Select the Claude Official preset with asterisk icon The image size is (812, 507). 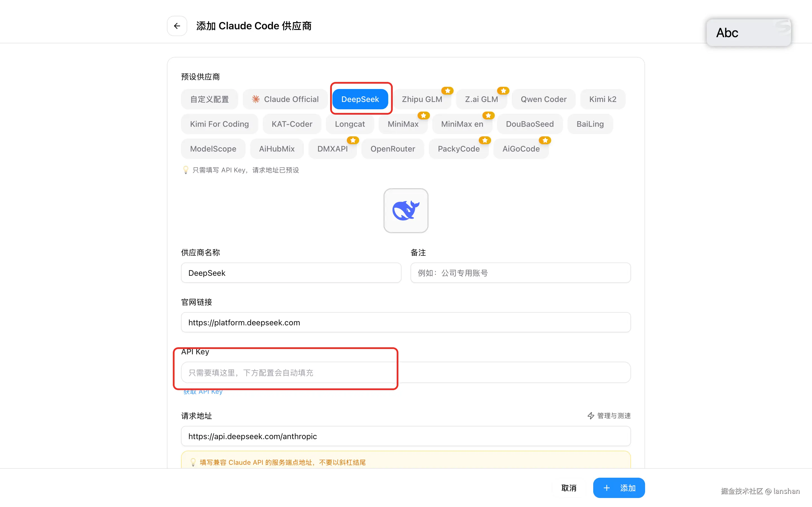pos(285,99)
